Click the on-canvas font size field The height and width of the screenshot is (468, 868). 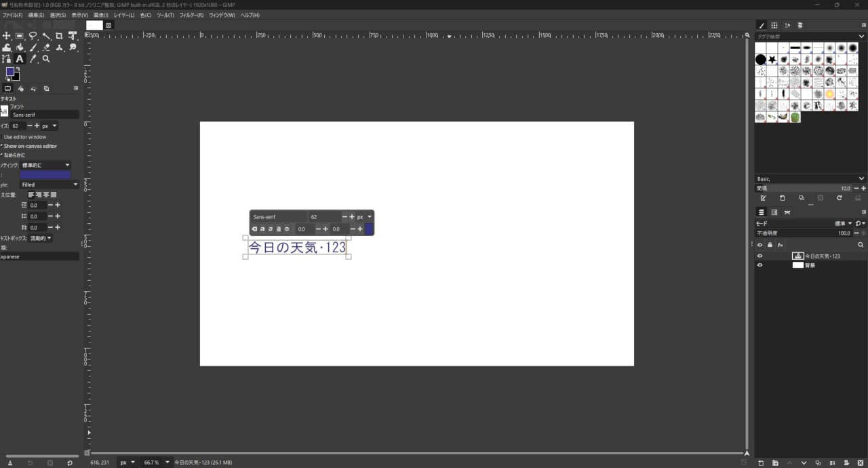(323, 217)
